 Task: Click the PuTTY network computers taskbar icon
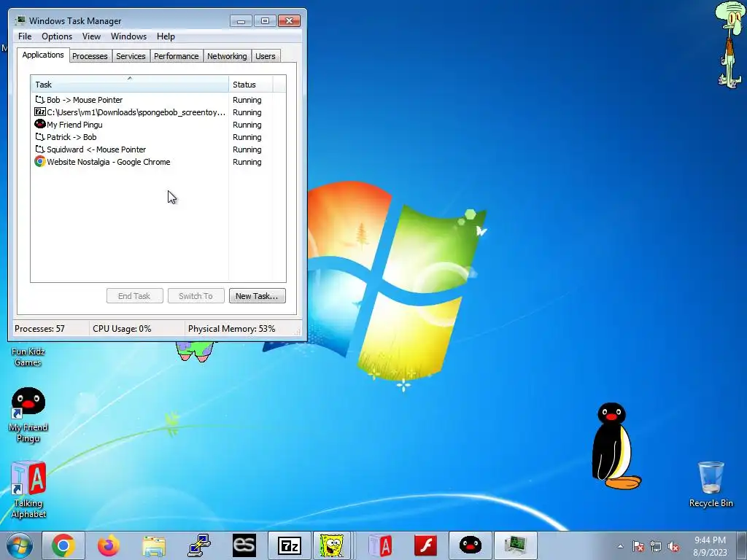tap(199, 545)
